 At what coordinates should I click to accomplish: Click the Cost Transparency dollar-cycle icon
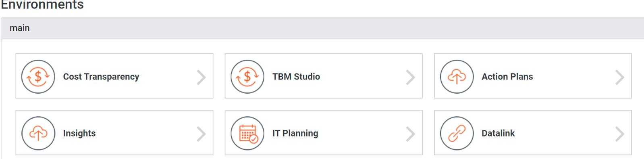click(x=38, y=77)
